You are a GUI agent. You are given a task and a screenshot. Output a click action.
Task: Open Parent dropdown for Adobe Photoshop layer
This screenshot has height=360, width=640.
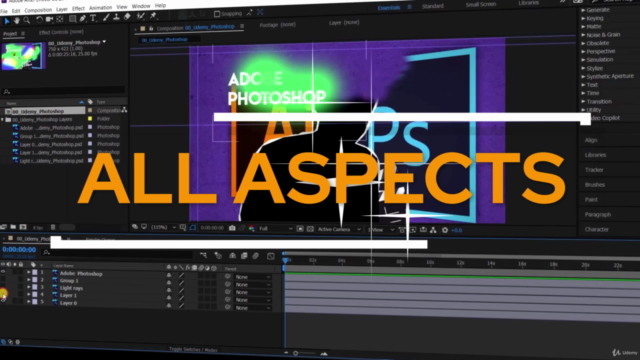pyautogui.click(x=253, y=277)
